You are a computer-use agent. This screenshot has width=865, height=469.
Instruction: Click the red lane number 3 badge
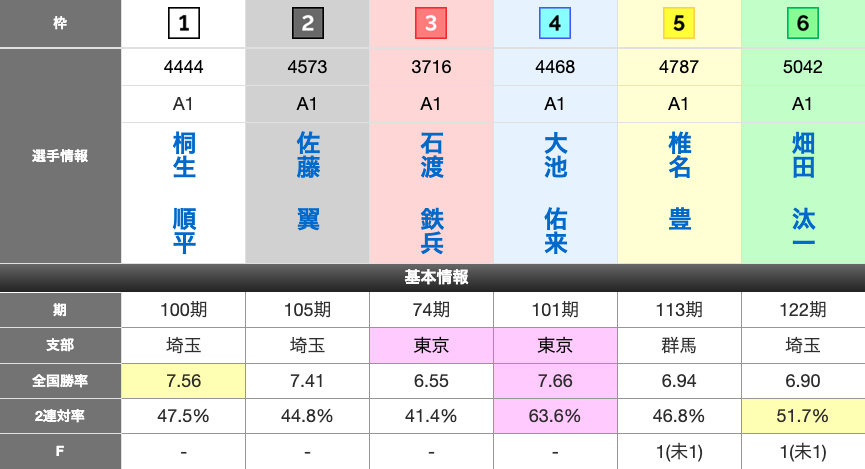point(431,23)
